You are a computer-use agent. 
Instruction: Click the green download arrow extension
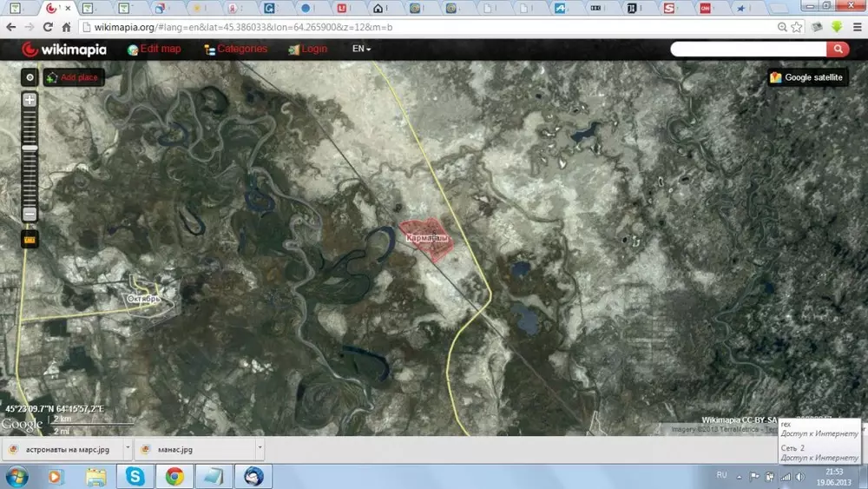[x=836, y=28]
